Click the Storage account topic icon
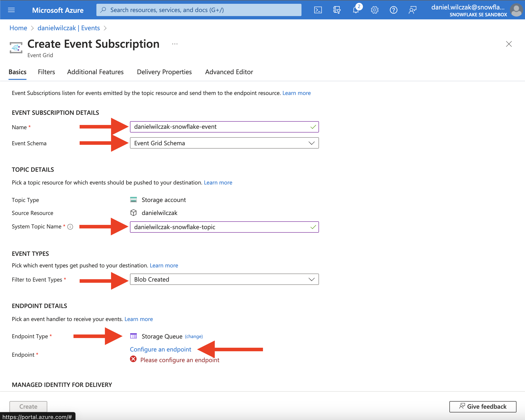Viewport: 525px width, 420px height. click(133, 200)
